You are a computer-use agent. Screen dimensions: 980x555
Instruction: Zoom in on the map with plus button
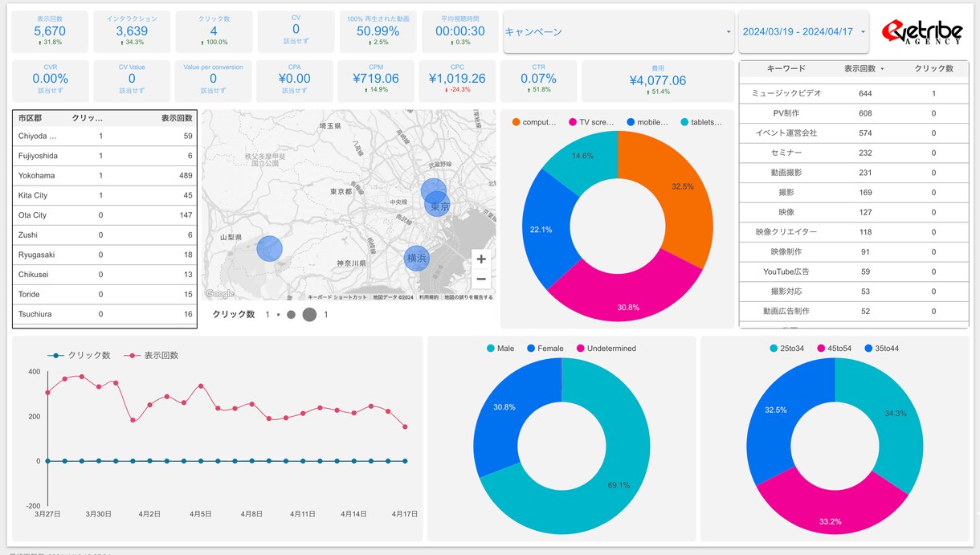(x=481, y=259)
